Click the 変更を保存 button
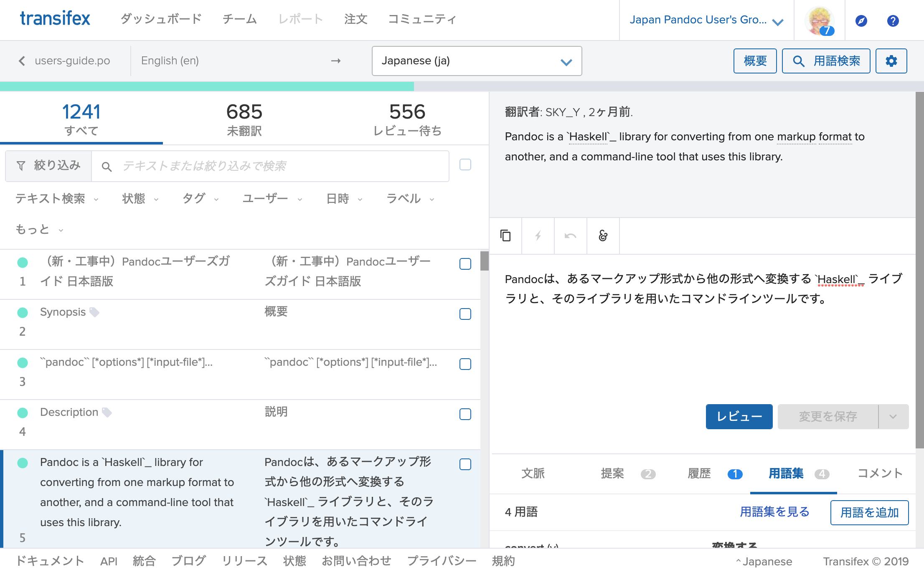The image size is (924, 572). click(x=828, y=417)
